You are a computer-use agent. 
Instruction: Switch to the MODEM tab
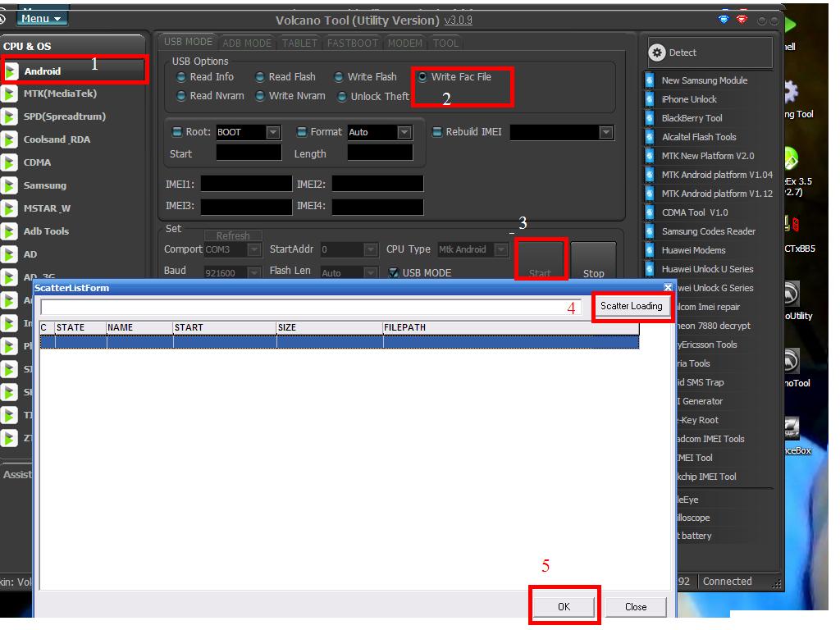(x=405, y=43)
